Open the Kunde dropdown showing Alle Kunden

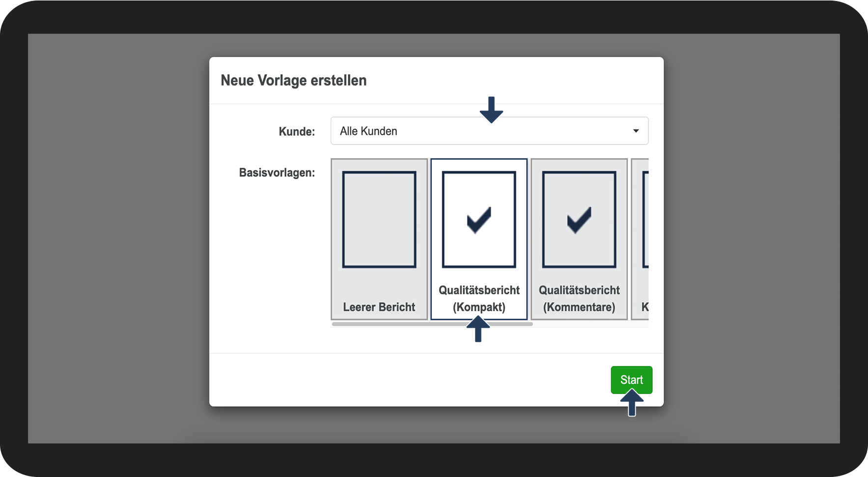click(x=489, y=131)
